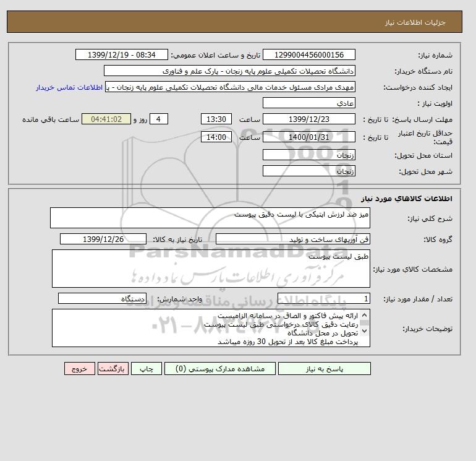The image size is (476, 461).
Task: Click the label توضیحات خریدار
Action: (x=427, y=329)
